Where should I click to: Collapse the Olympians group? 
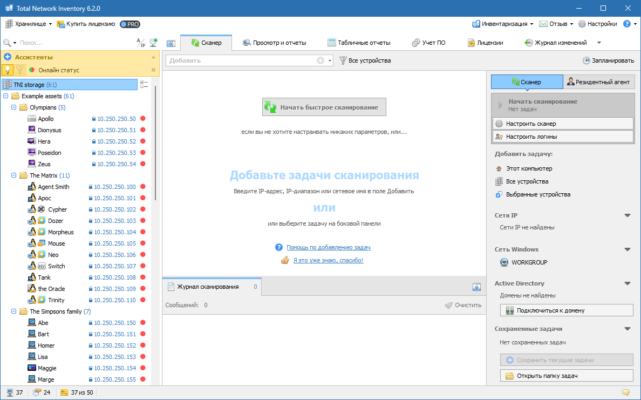(x=13, y=108)
